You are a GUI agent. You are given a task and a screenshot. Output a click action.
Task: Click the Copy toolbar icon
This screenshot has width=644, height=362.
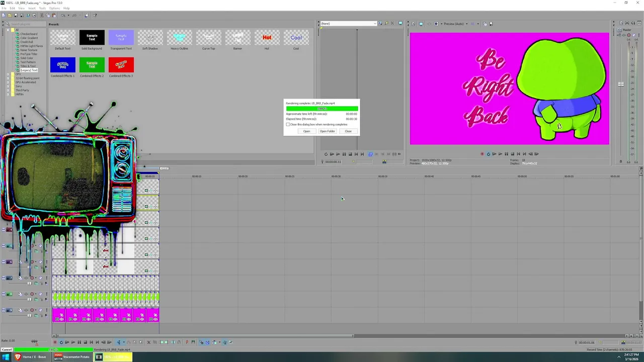pyautogui.click(x=48, y=15)
